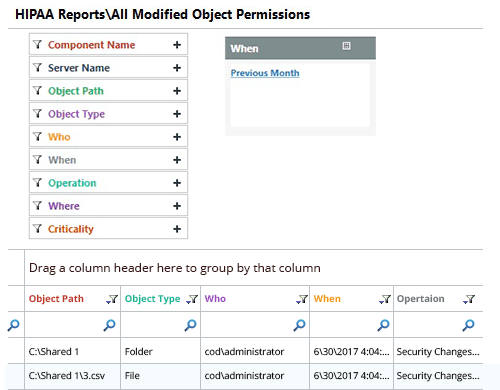Expand the Operation filter plus button

pos(177,183)
